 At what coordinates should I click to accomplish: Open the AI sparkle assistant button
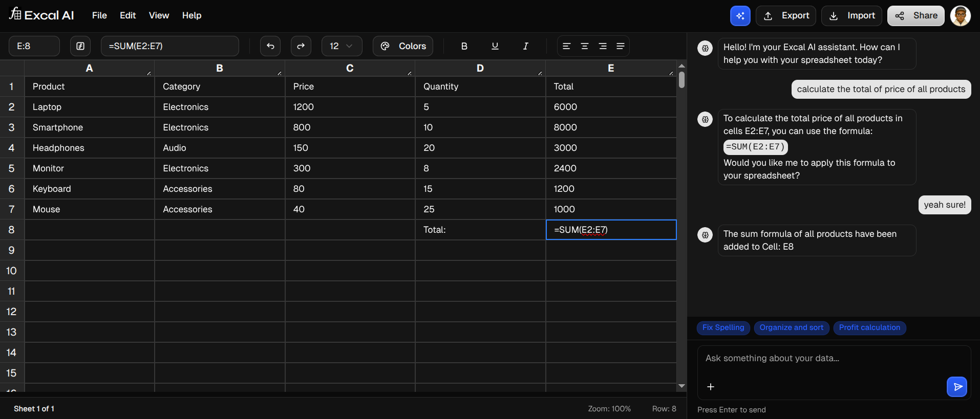pos(740,16)
